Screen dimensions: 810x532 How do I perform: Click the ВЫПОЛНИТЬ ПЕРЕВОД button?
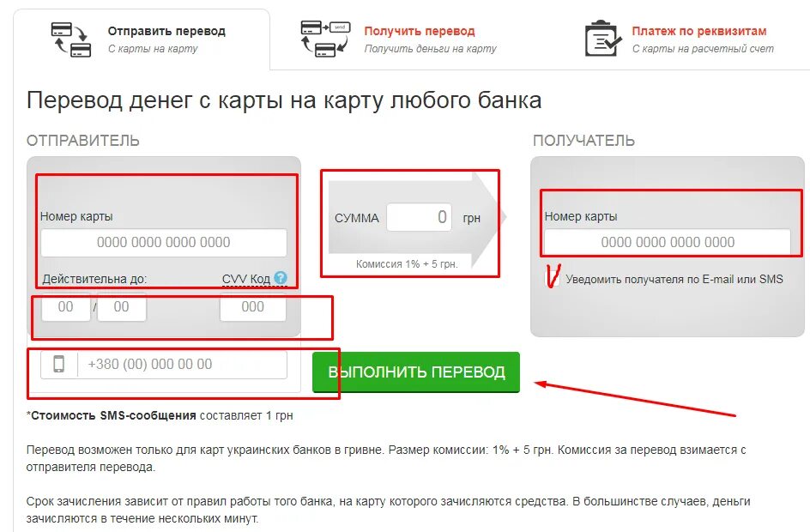(416, 372)
